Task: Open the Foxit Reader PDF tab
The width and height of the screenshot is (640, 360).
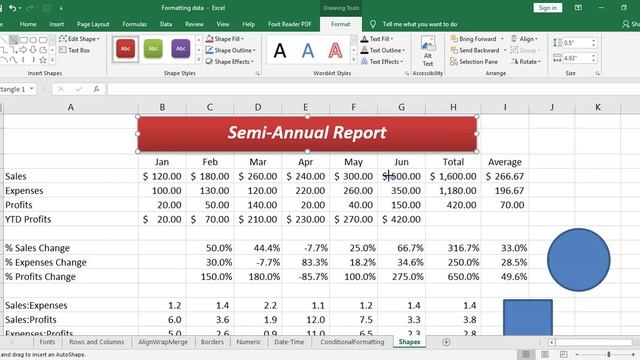Action: (x=290, y=24)
